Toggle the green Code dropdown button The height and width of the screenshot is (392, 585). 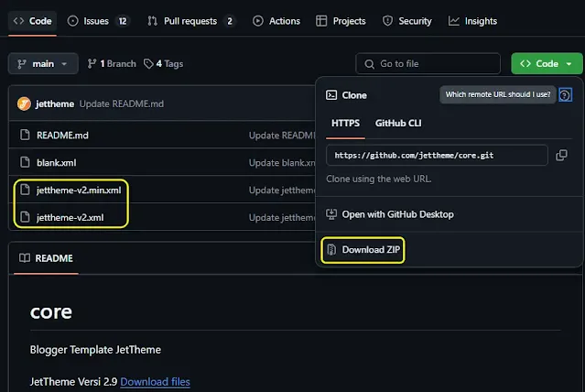tap(547, 64)
